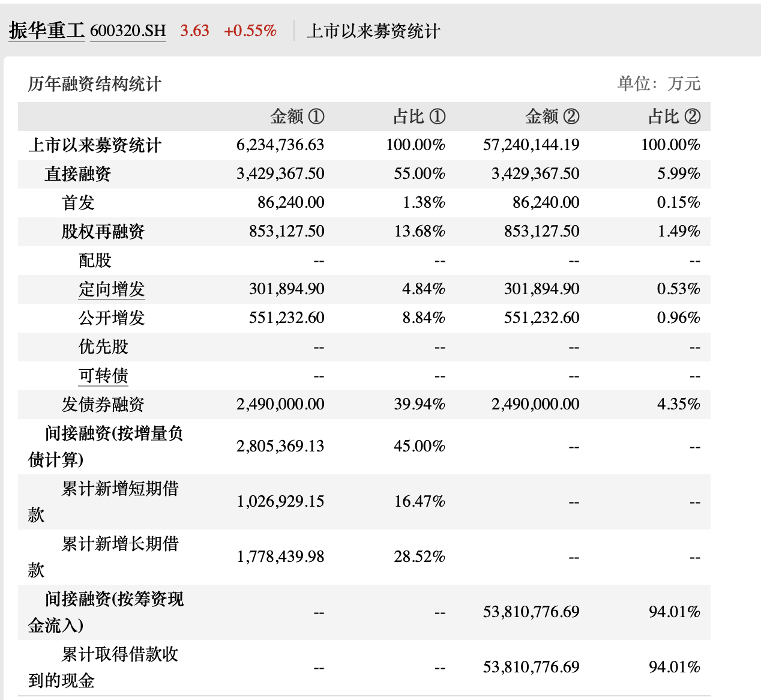This screenshot has width=761, height=700.
Task: Open the 600320.SH stock code link
Action: coord(128,31)
